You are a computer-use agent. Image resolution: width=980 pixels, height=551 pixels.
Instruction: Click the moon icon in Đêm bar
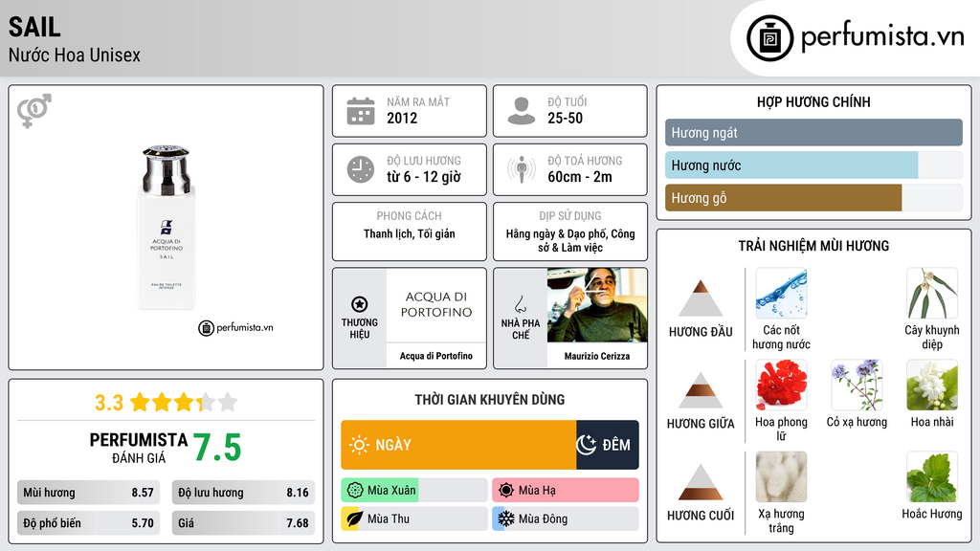coord(587,445)
